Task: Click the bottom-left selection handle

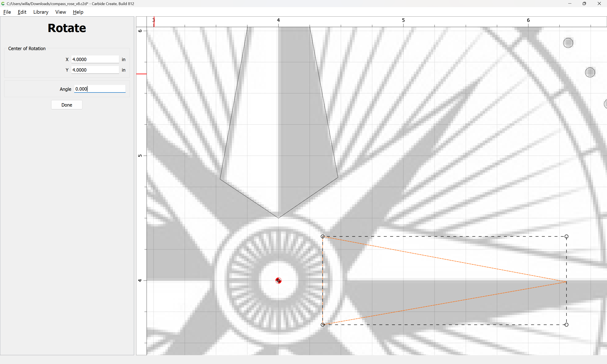Action: (x=323, y=325)
